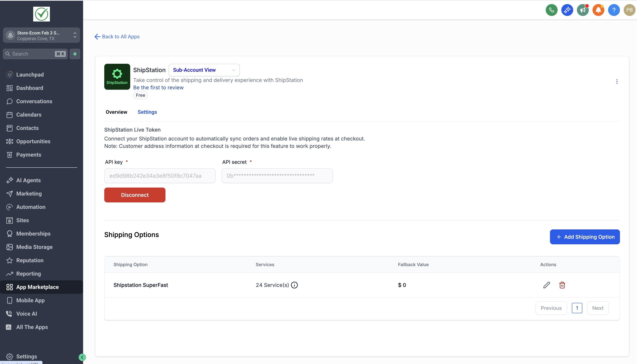Viewport: 637px width, 364px height.
Task: Open the help question mark icon
Action: point(614,10)
